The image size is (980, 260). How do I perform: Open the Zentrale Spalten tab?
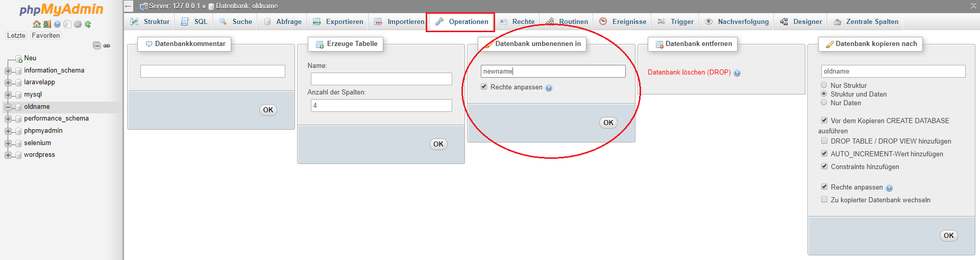[x=866, y=21]
